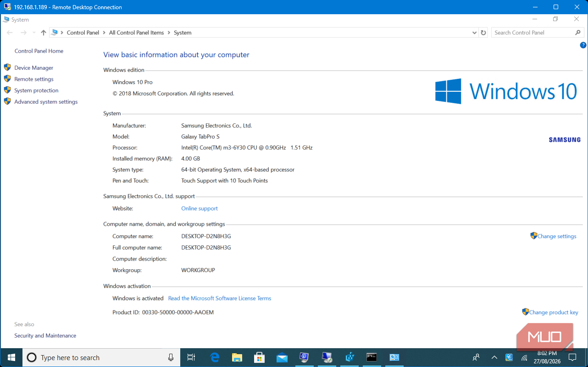Expand the chevron before Control Panel breadcrumb
Viewport: 588px width, 367px height.
click(62, 33)
